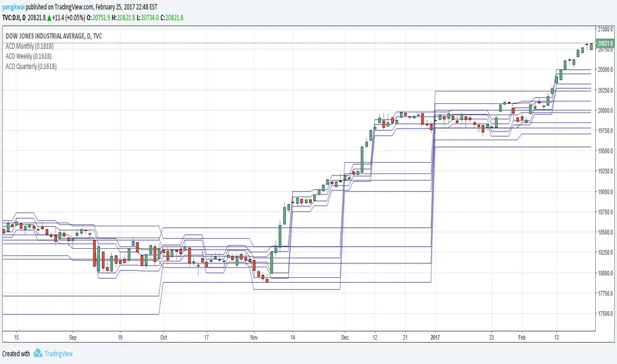
Task: Click the low value L:20734.0
Action: pyautogui.click(x=148, y=18)
